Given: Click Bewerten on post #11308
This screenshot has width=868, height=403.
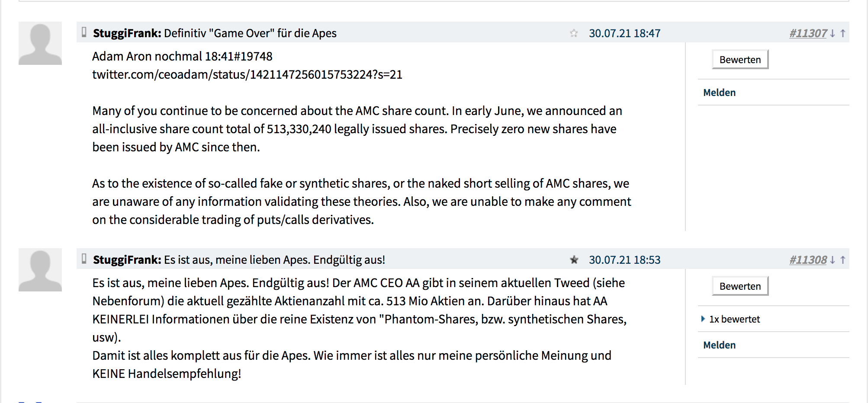Looking at the screenshot, I should [739, 286].
